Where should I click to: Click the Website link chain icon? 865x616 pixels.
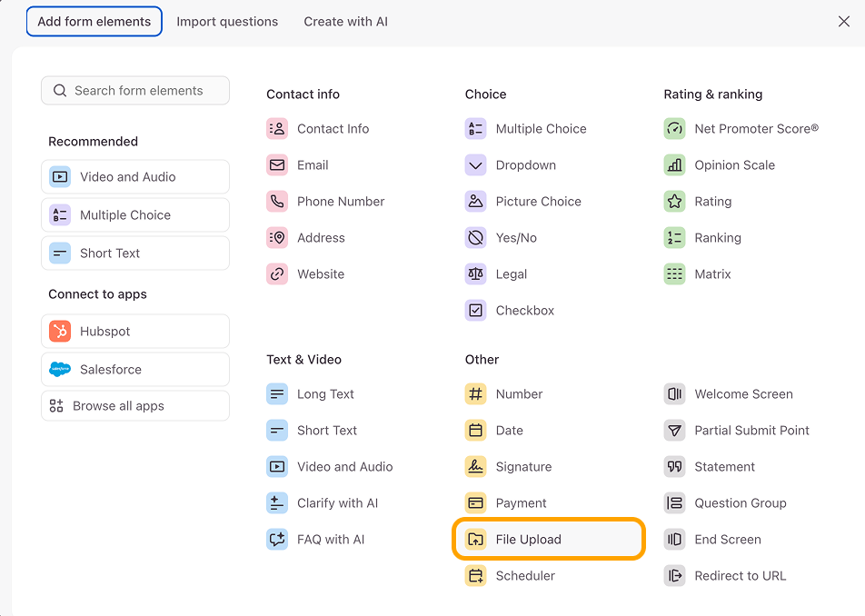coord(277,274)
